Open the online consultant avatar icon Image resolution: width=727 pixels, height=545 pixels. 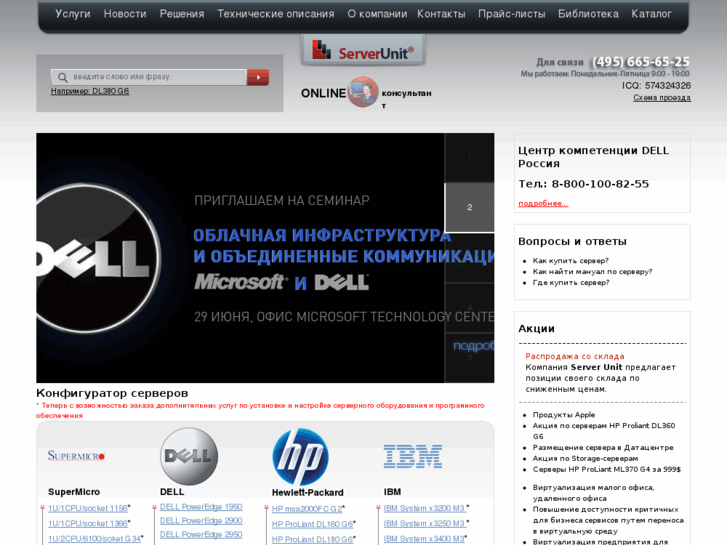pyautogui.click(x=363, y=92)
